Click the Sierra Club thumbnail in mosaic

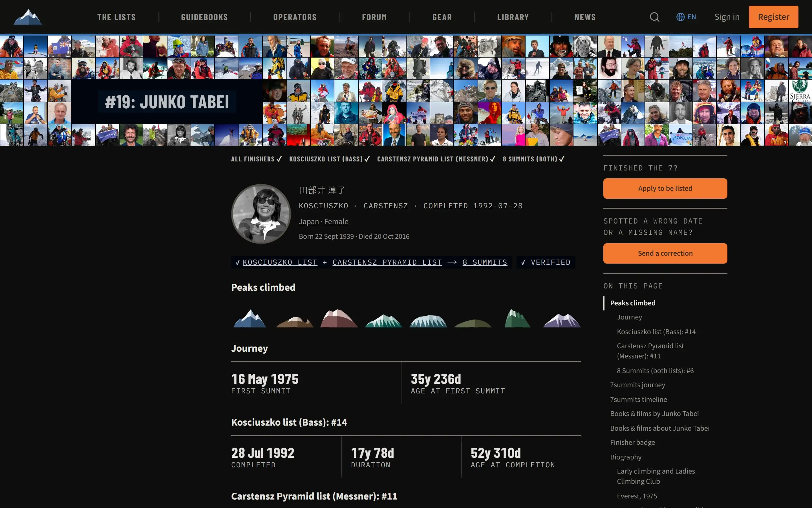tap(800, 90)
